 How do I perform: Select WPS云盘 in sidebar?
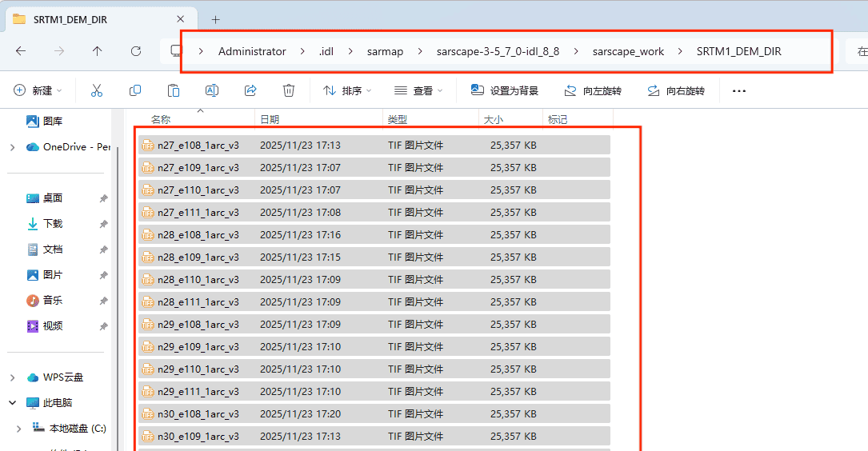pos(55,377)
